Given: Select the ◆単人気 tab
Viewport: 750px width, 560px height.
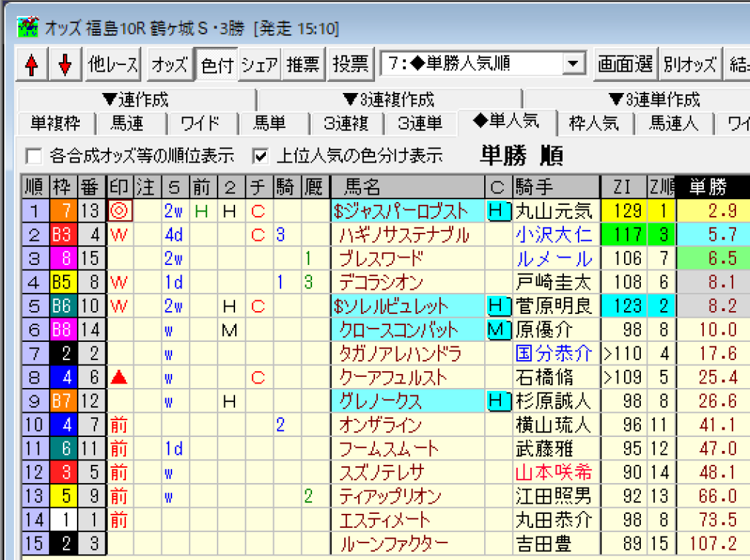Looking at the screenshot, I should pos(507,121).
